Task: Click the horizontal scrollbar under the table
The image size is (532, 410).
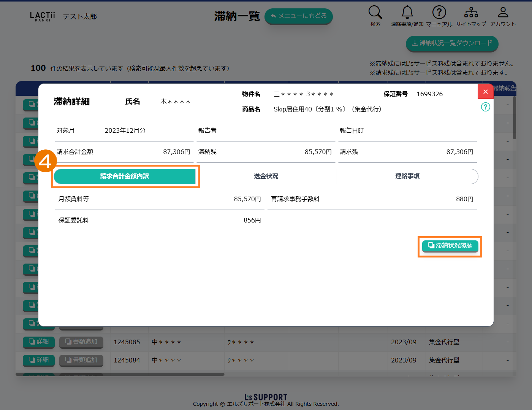Action: click(x=120, y=374)
